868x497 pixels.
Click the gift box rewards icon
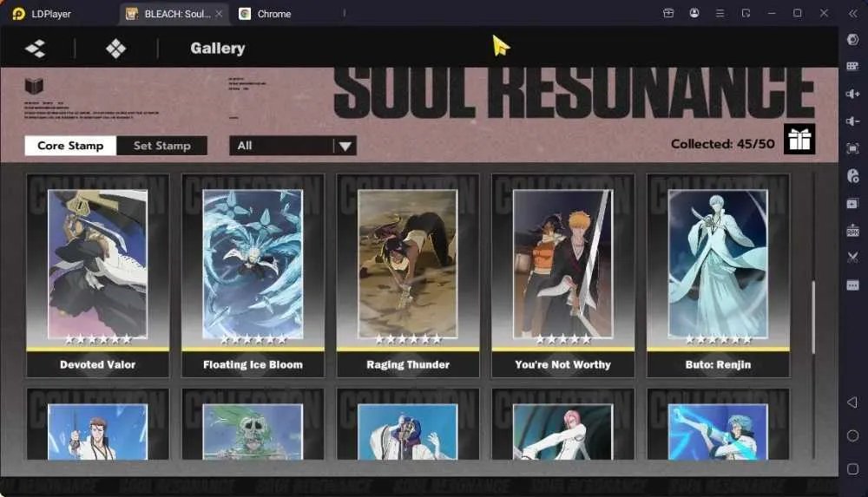click(799, 140)
